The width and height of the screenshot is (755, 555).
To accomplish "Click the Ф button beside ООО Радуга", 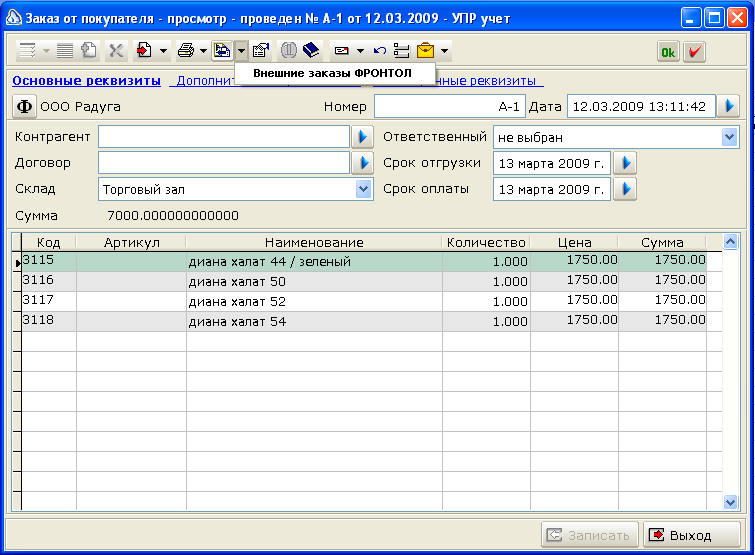I will (24, 106).
